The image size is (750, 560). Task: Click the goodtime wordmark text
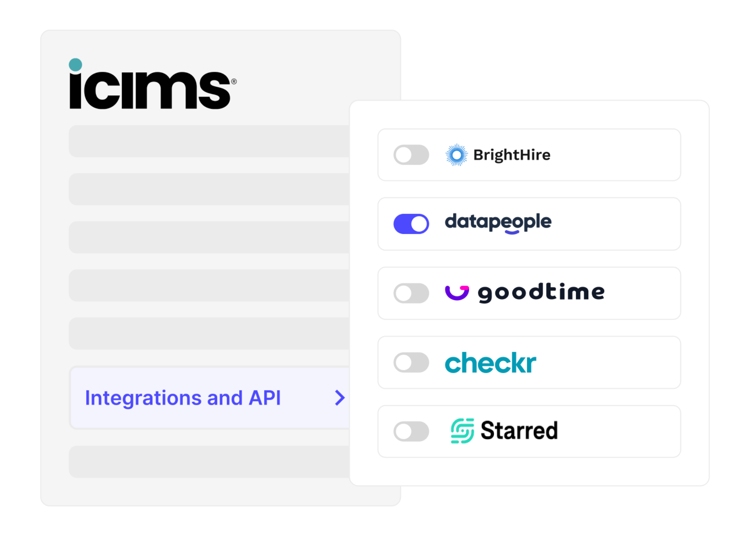(x=541, y=292)
